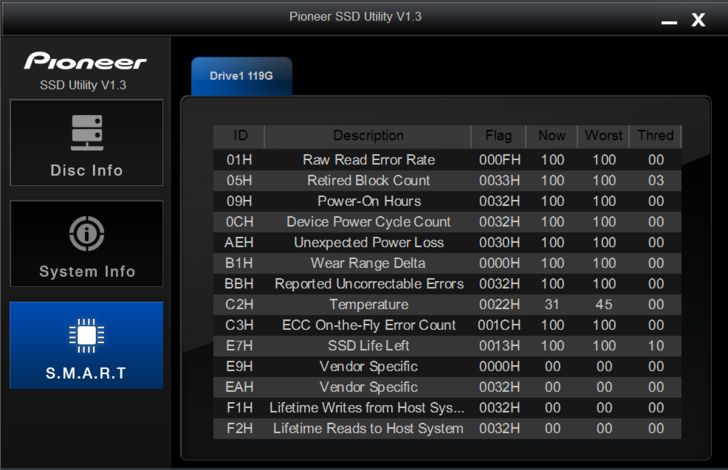The width and height of the screenshot is (728, 470).
Task: Click ID cell EAH
Action: click(239, 387)
